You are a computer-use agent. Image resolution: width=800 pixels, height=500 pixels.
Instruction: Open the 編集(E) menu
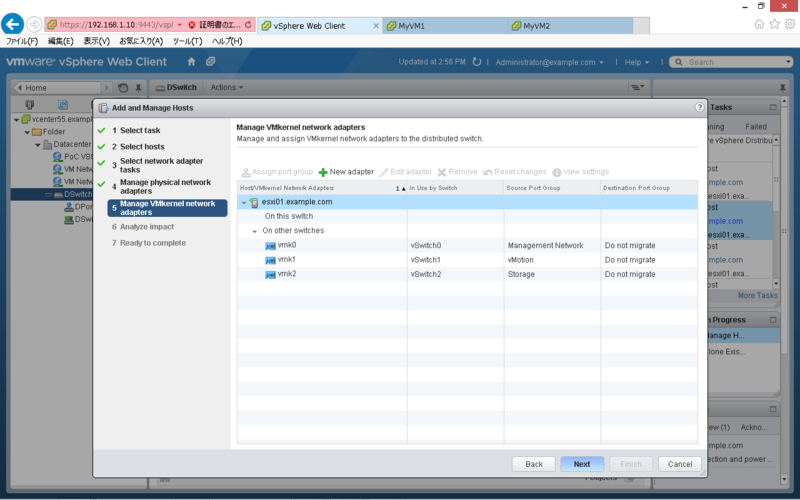point(60,41)
